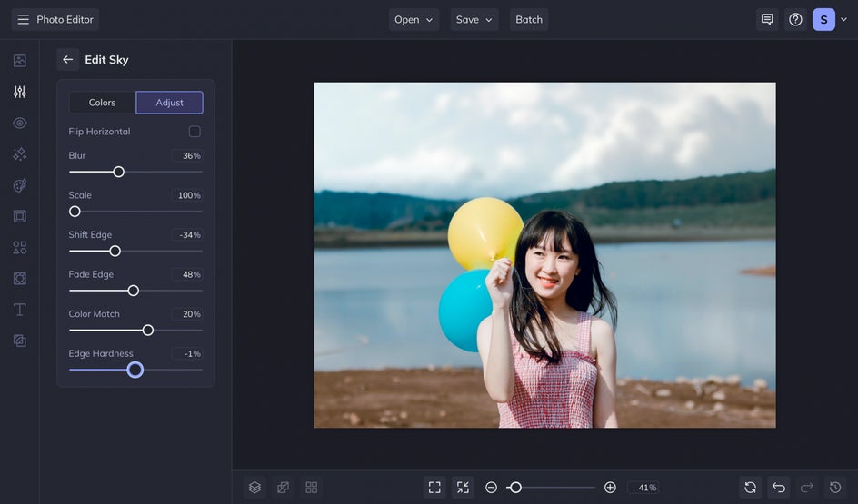Click the Color Match 20% value field

pos(187,314)
